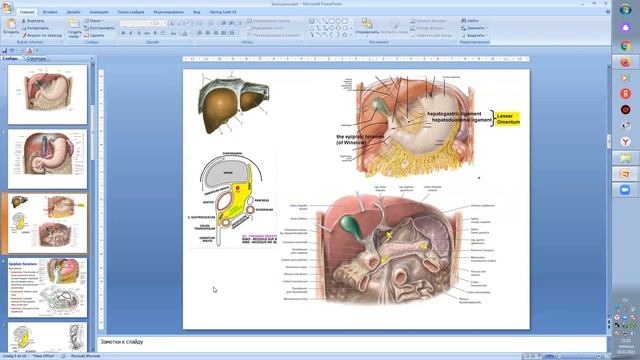Open Shape Effects (Эффекты для фигур)
This screenshot has height=360, width=640.
coord(432,36)
